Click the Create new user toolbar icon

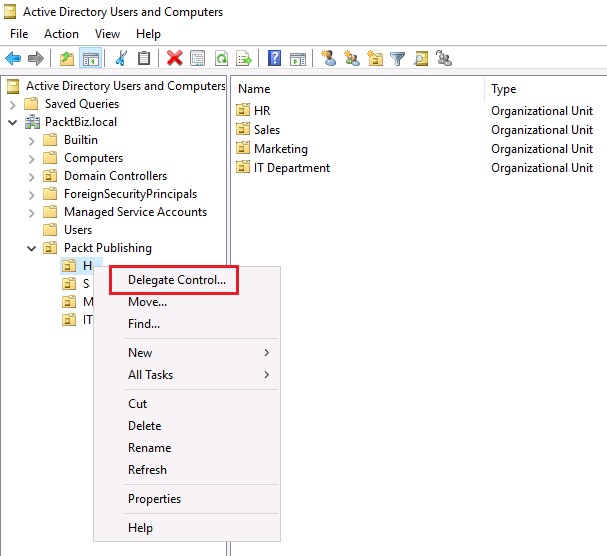coord(329,58)
